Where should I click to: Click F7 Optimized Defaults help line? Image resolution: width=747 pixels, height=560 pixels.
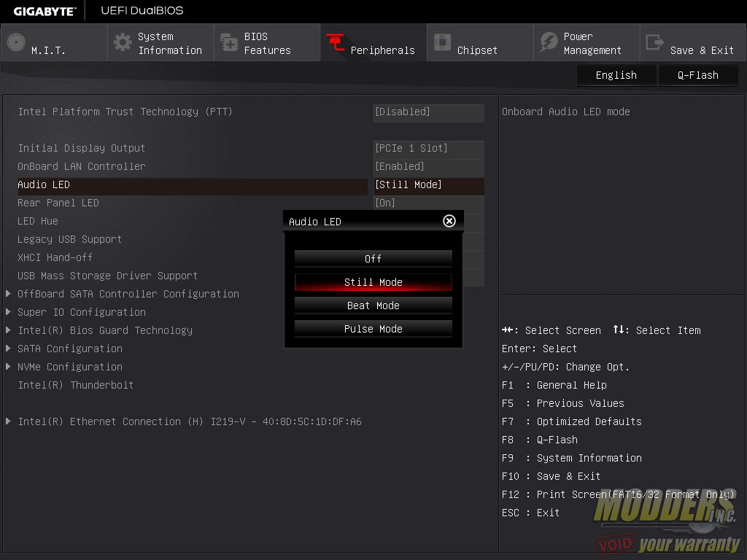click(572, 421)
